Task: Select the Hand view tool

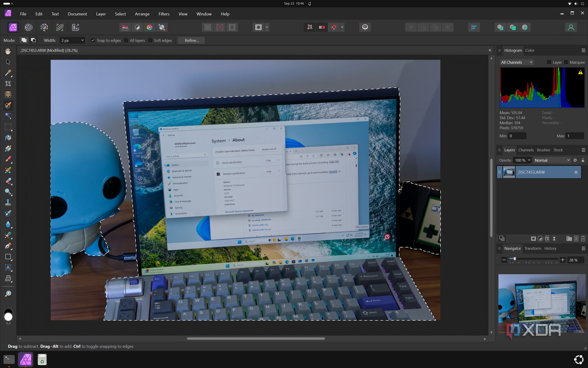Action: click(8, 51)
